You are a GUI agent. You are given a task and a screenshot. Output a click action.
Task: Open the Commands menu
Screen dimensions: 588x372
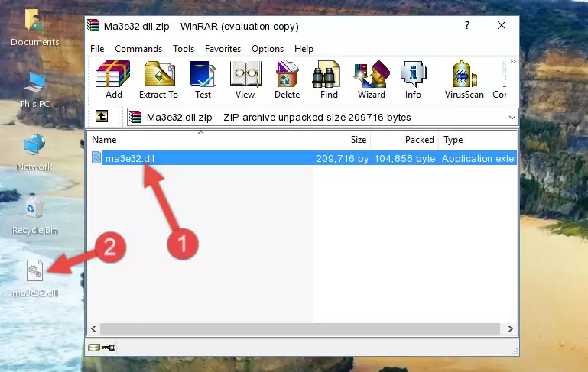138,49
